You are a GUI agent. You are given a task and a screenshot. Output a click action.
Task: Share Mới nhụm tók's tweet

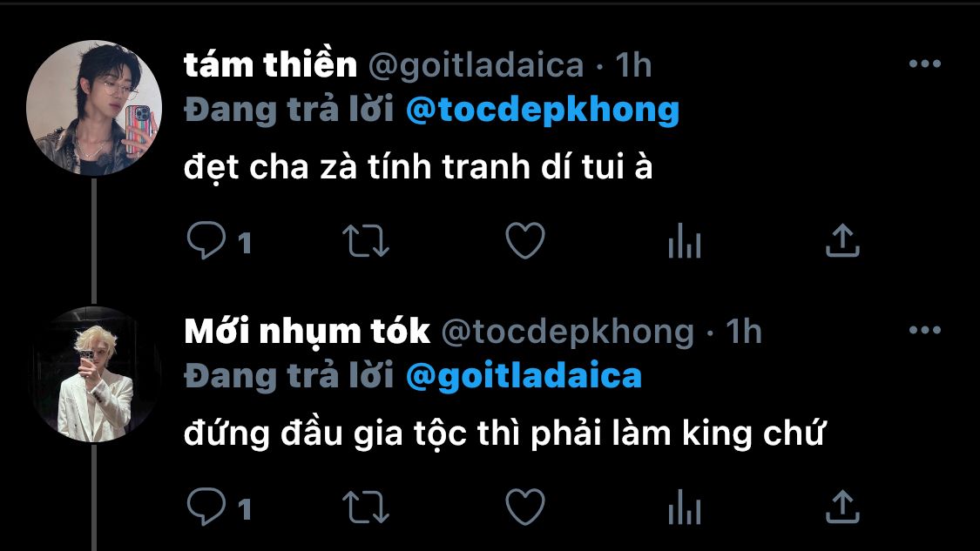coord(842,507)
